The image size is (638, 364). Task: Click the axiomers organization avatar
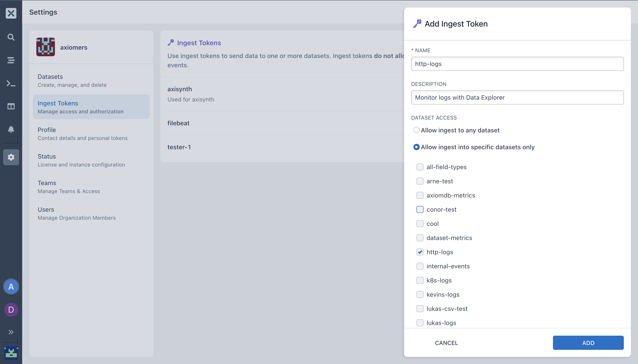click(45, 47)
